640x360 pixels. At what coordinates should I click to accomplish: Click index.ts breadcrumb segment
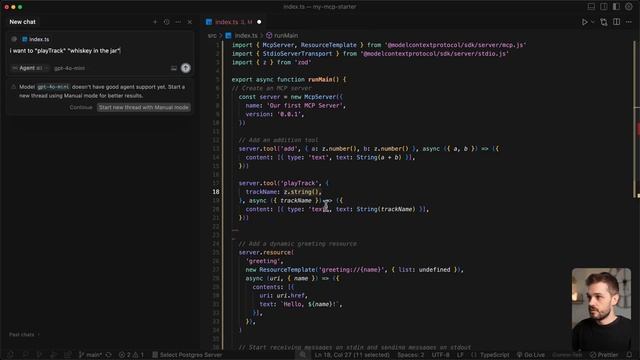pyautogui.click(x=242, y=36)
